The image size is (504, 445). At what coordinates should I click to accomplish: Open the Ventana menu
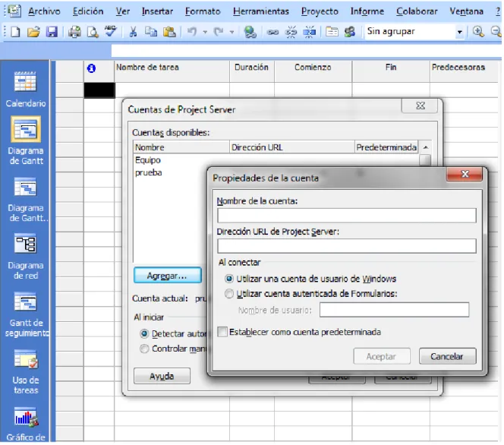point(466,11)
